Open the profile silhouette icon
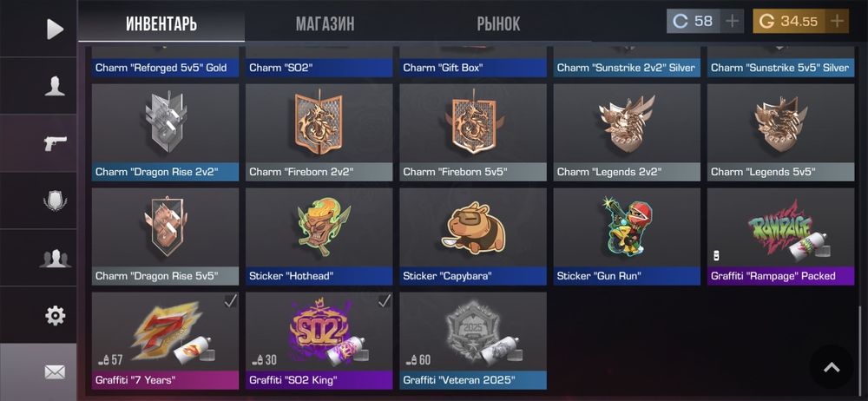The image size is (868, 401). pyautogui.click(x=55, y=86)
